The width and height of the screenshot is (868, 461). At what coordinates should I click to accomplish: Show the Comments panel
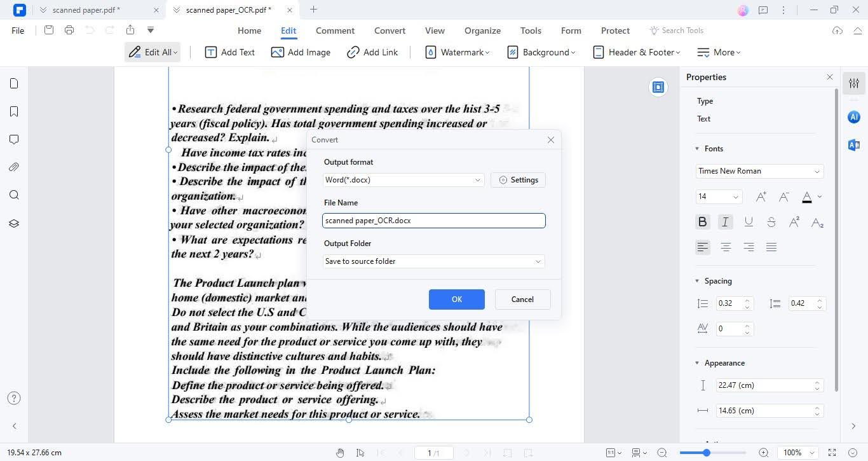14,139
